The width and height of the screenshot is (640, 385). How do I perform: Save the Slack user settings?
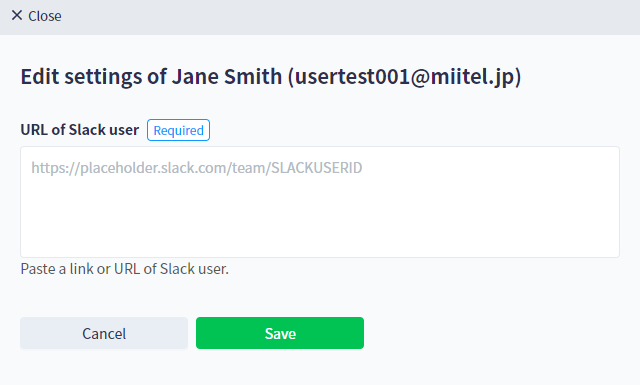coord(280,333)
